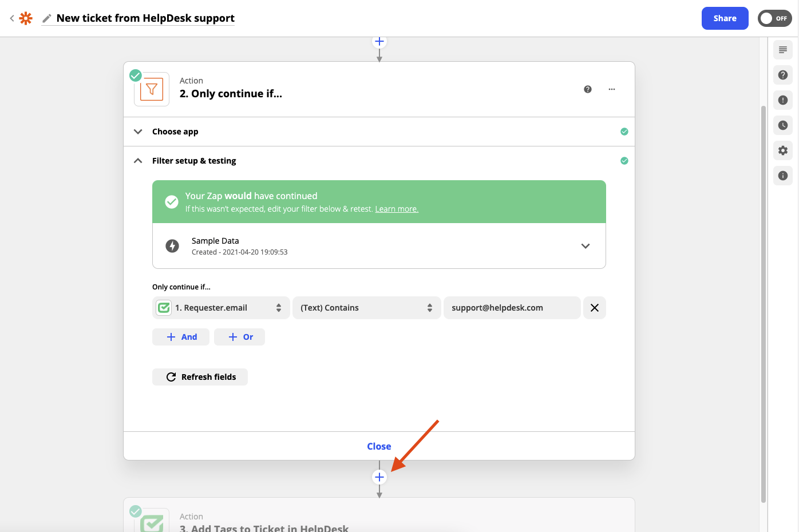Open the (Text) Contains condition dropdown
Screen dimensions: 799x532
point(367,308)
